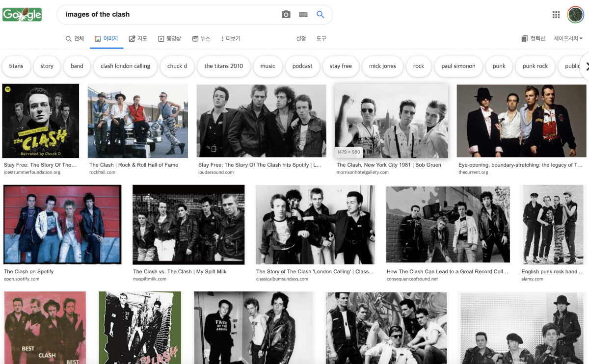
Task: Open 설정 settings link
Action: pyautogui.click(x=301, y=39)
